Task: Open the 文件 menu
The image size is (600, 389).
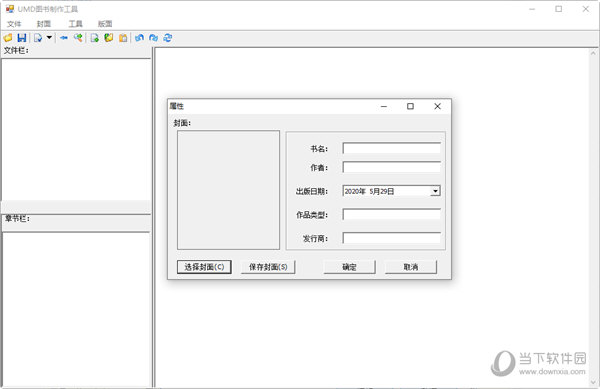Action: 14,24
